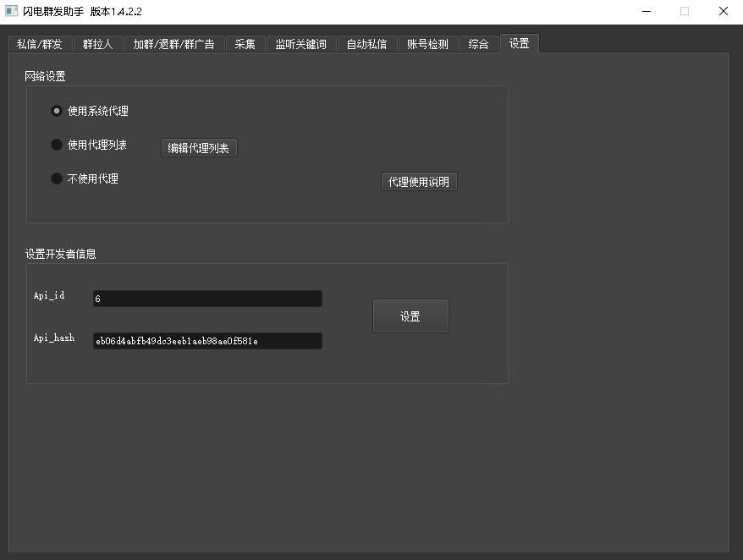Close the 闪电群发助手 window

tap(724, 11)
